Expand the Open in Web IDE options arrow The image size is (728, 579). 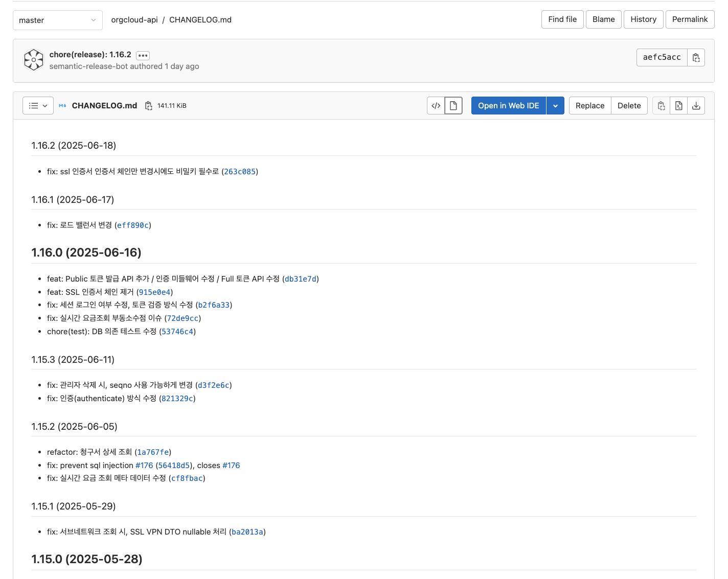tap(555, 106)
